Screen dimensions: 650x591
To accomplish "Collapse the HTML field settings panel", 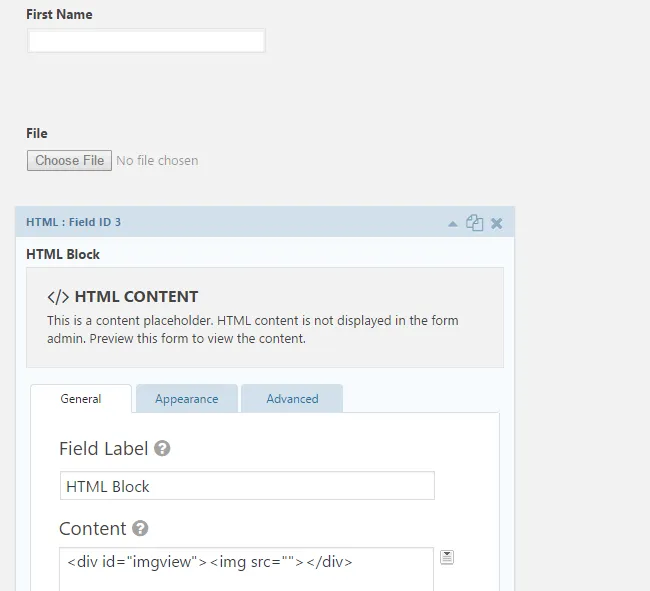I will click(x=453, y=223).
